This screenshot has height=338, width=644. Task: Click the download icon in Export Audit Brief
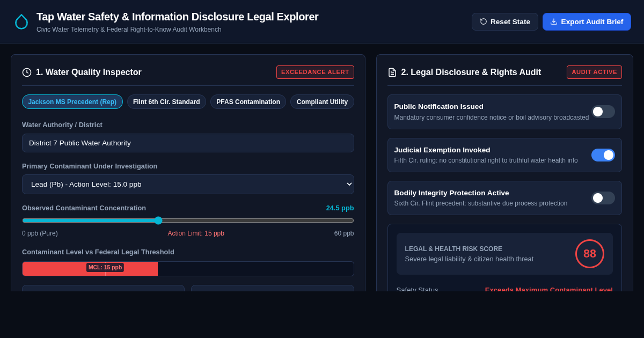click(554, 21)
